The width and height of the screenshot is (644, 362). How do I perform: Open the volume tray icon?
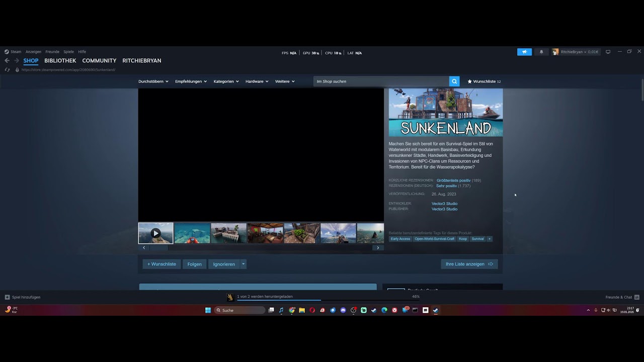click(609, 310)
